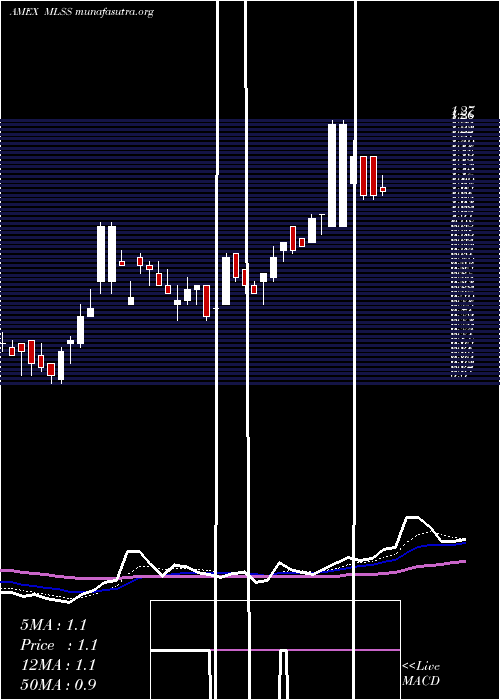Select the last small red candlestick
This screenshot has width=500, height=700.
(x=383, y=190)
